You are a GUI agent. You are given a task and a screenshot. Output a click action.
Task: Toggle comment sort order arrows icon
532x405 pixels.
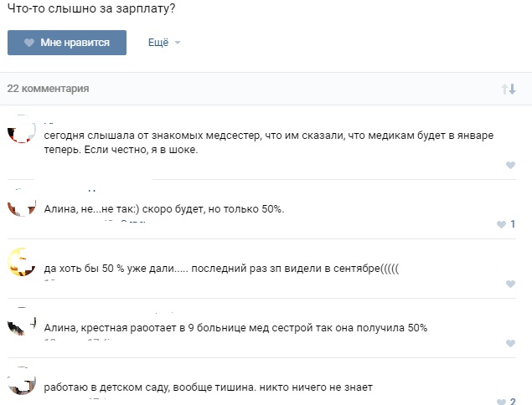[x=509, y=89]
